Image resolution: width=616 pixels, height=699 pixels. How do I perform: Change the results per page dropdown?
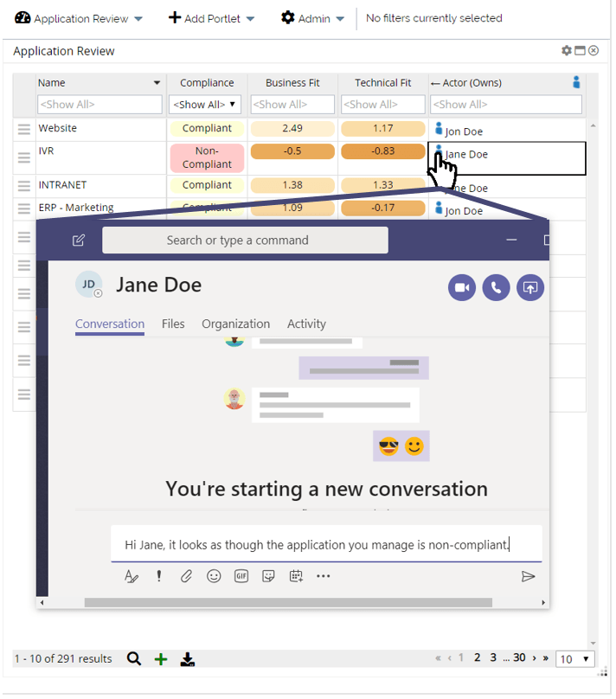tap(574, 659)
